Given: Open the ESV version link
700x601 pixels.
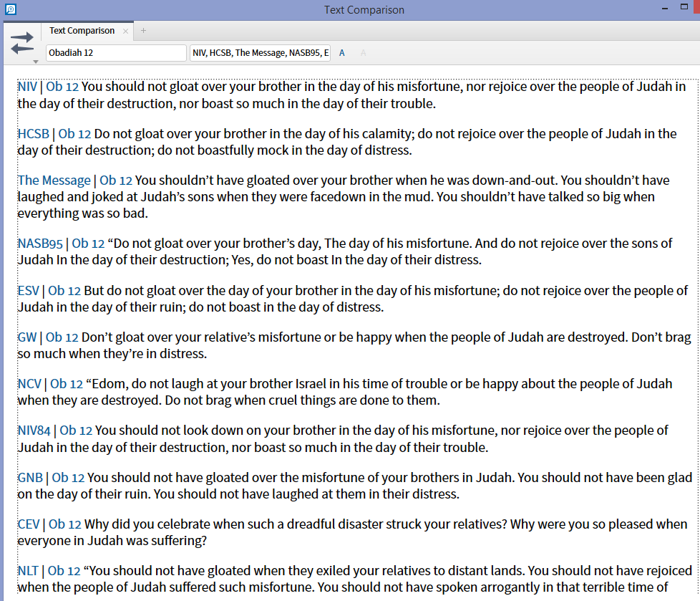Looking at the screenshot, I should pos(29,290).
